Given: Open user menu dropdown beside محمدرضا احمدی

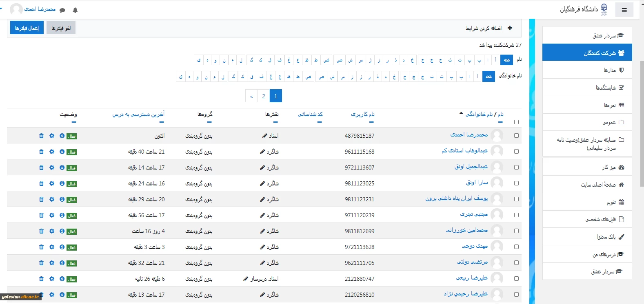Looking at the screenshot, I should (x=1, y=9).
